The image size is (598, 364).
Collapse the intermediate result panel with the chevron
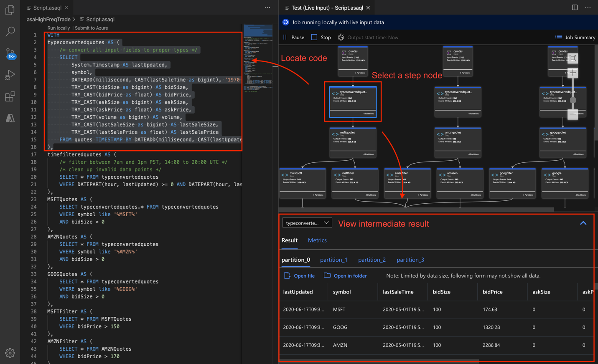583,223
